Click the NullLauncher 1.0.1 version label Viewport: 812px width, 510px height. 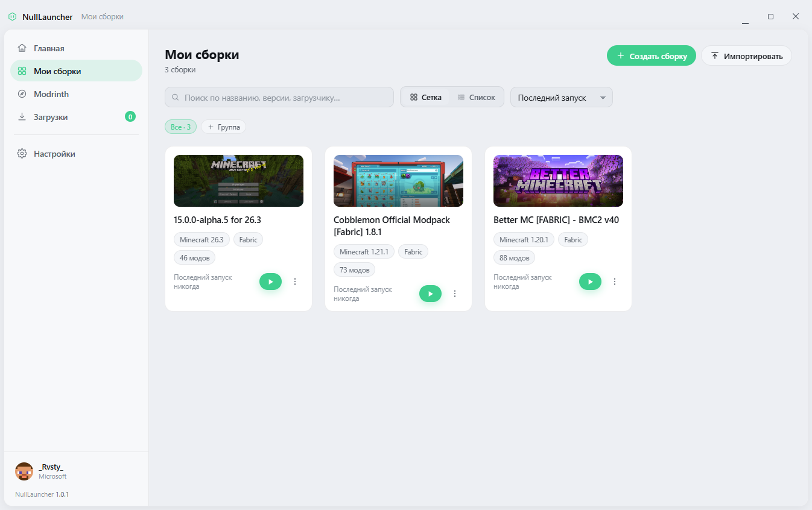[x=42, y=494]
